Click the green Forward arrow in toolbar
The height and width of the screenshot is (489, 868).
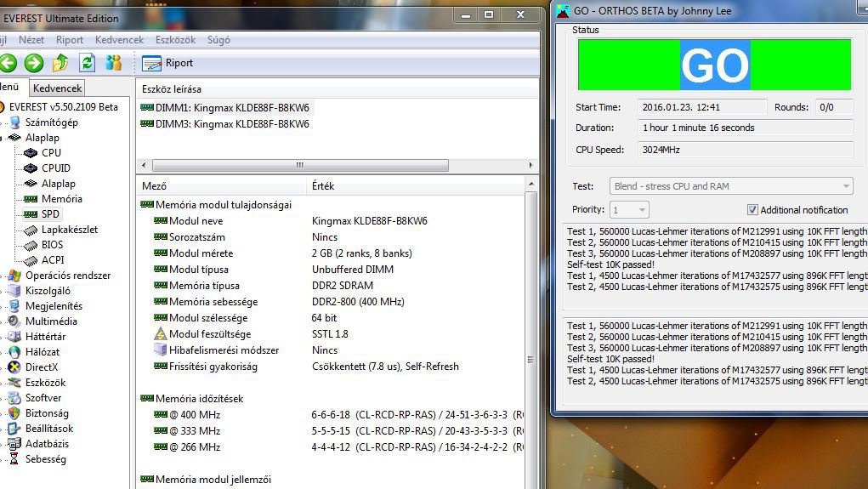pos(34,63)
